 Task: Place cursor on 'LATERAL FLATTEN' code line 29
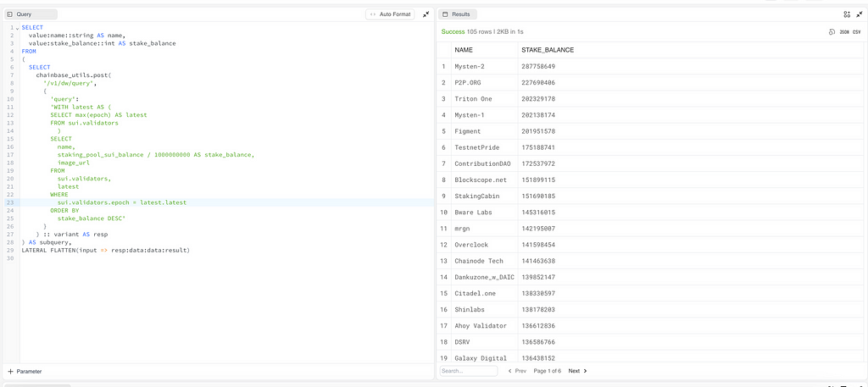[106, 251]
